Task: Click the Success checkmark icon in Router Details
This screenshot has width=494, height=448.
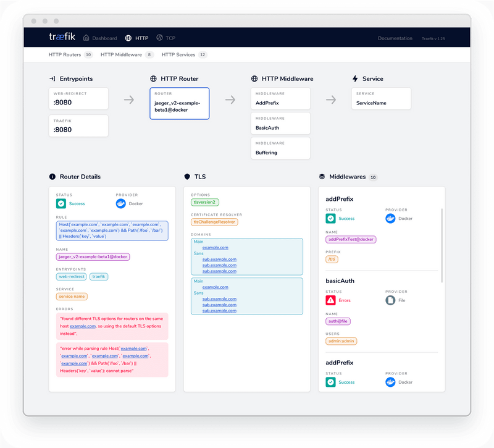Action: [x=60, y=203]
